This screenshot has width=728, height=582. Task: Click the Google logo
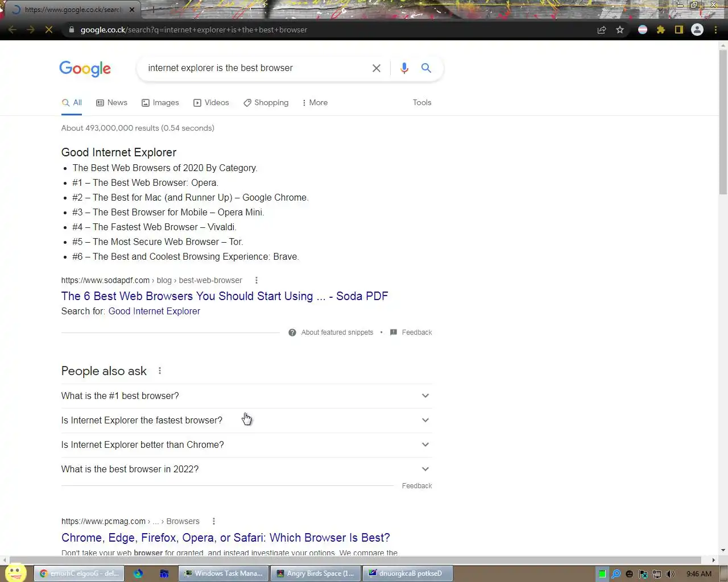click(x=85, y=69)
